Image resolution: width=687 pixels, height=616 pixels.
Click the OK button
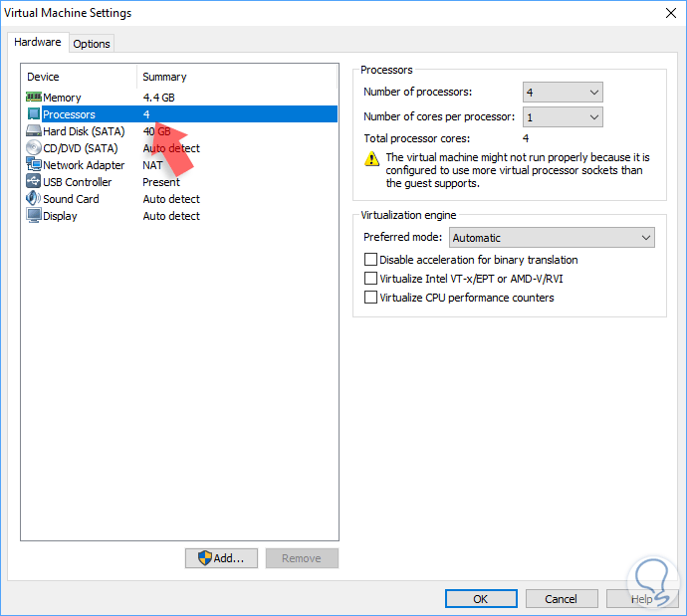click(x=481, y=598)
